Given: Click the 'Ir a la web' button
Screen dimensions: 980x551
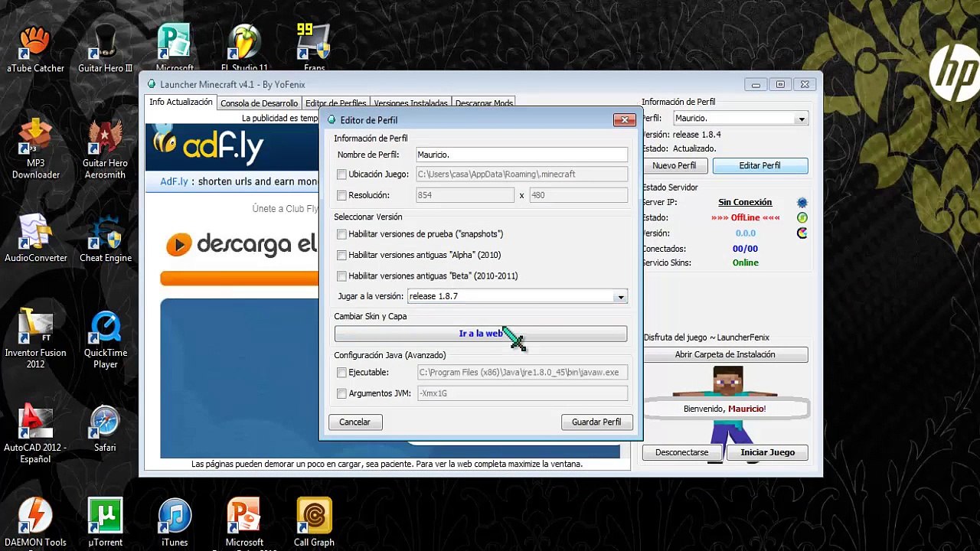Looking at the screenshot, I should click(481, 334).
